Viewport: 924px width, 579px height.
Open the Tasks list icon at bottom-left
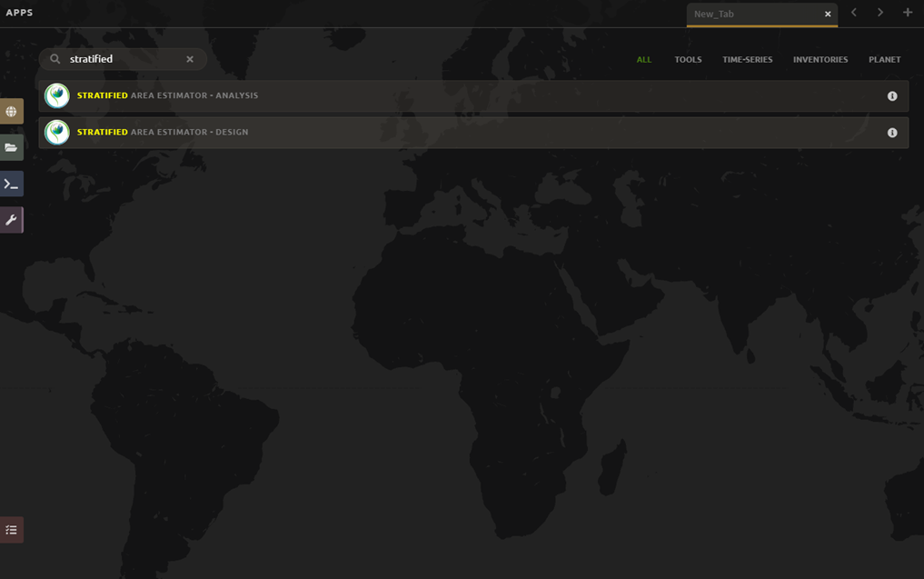point(11,530)
